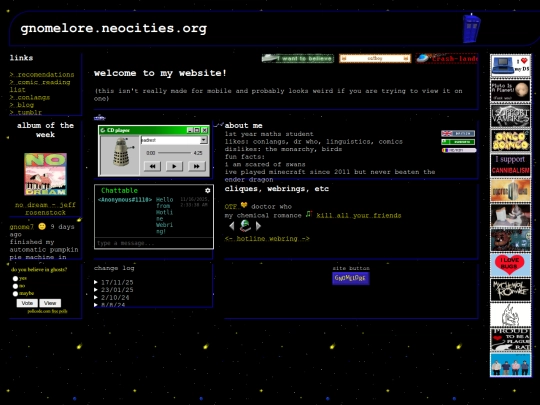This screenshot has width=540, height=405.
Task: Select 'no' in the ghosts poll
Action: (15, 286)
